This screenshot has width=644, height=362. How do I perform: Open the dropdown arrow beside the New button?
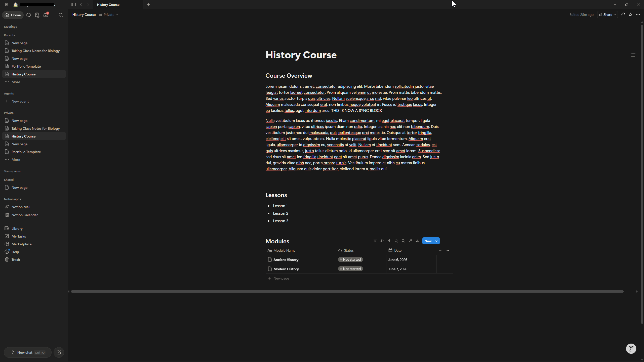[437, 241]
